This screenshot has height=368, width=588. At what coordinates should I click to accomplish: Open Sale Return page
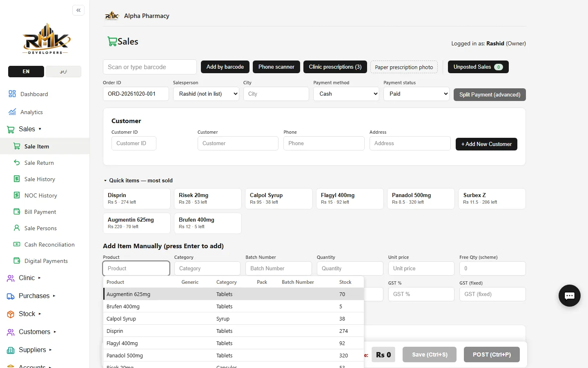[39, 163]
